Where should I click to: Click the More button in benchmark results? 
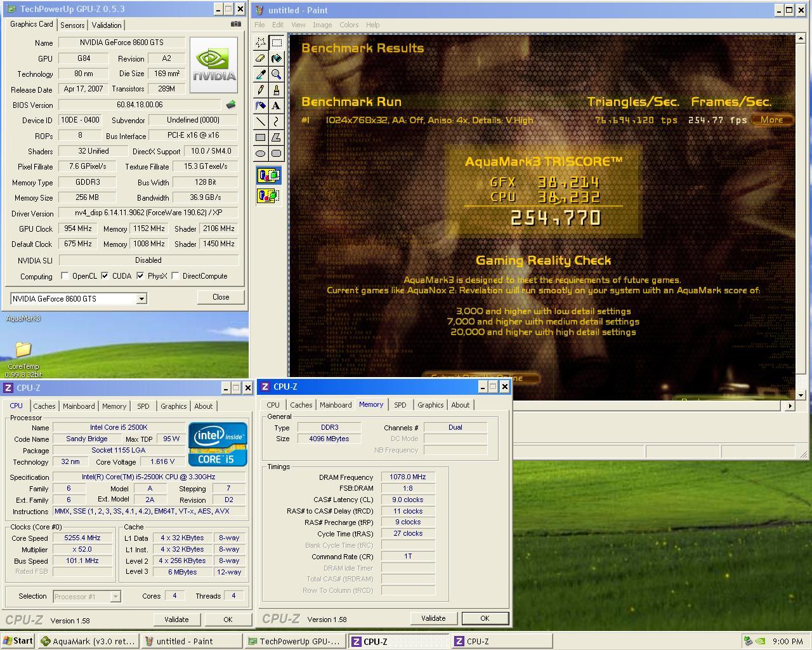point(771,120)
